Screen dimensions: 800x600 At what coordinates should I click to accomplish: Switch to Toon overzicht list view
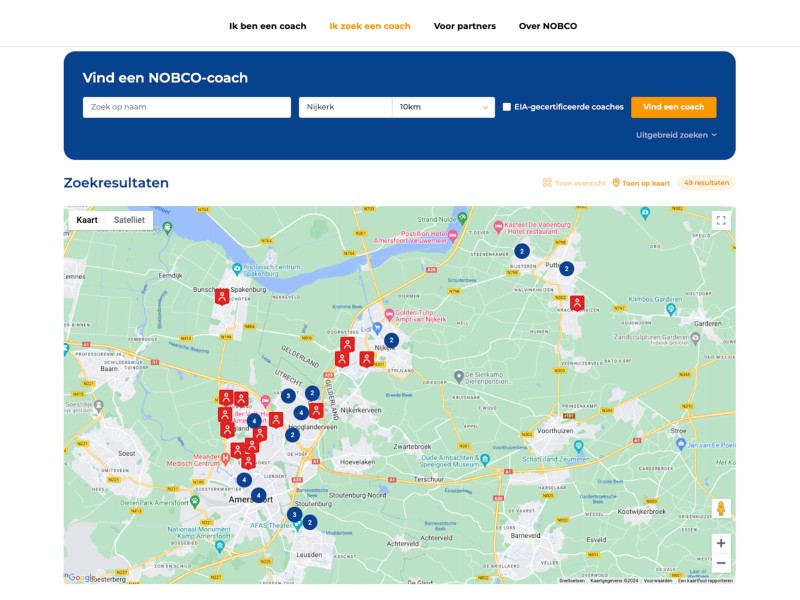point(573,183)
